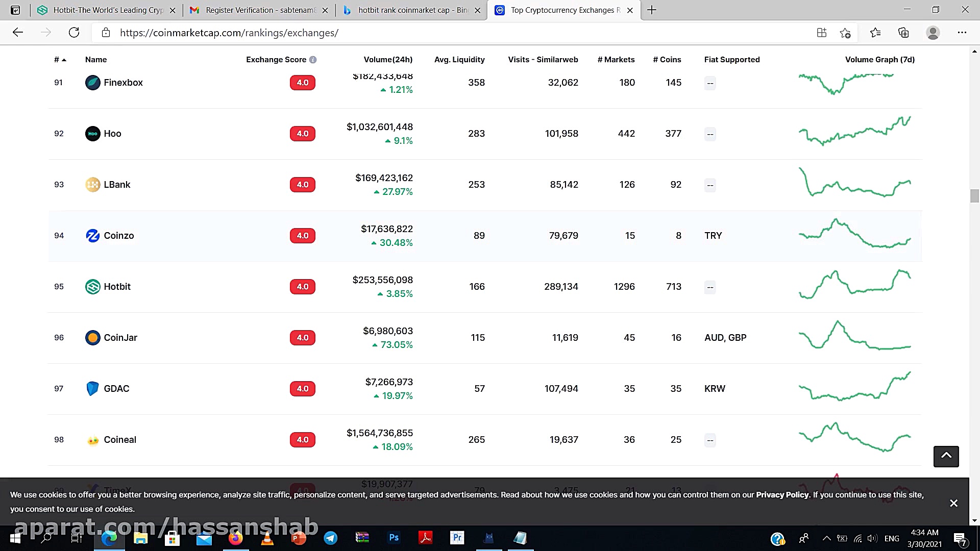The image size is (980, 551).
Task: Open the Coinzo exchange link
Action: pos(119,236)
